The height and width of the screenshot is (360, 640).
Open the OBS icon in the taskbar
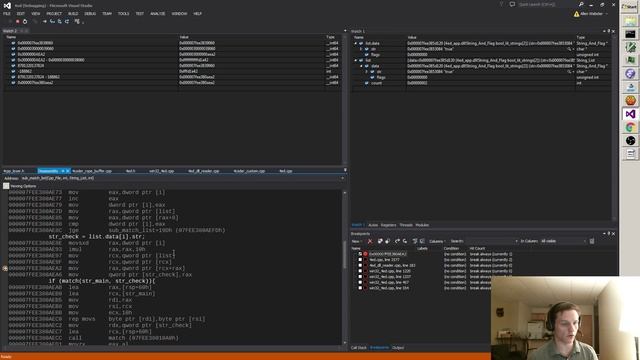[x=630, y=141]
